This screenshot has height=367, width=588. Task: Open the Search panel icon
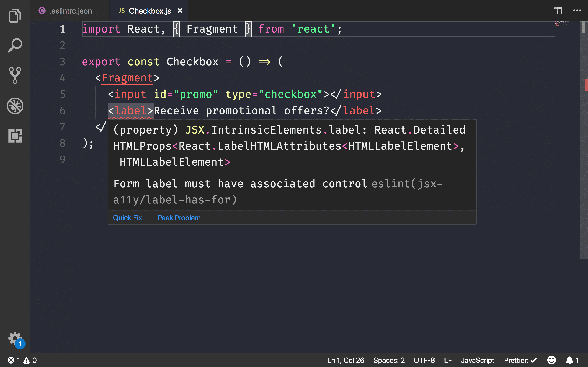tap(15, 45)
